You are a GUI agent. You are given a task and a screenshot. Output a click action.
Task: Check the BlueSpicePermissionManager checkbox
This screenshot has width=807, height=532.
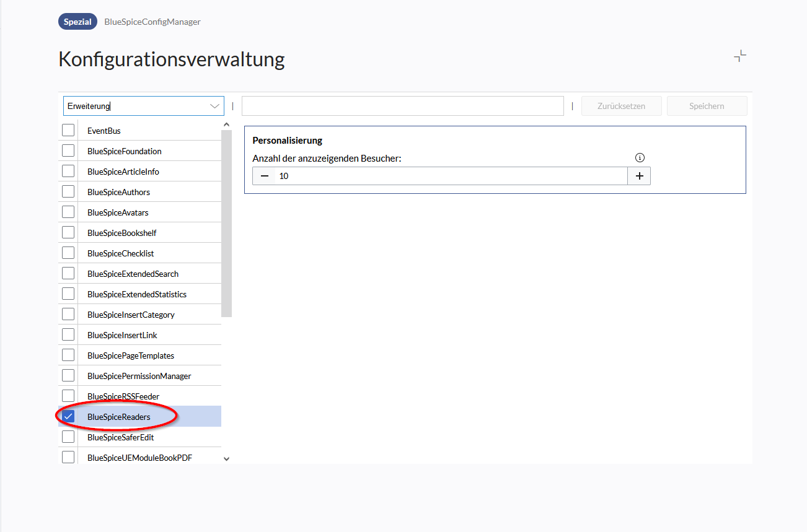pos(68,376)
